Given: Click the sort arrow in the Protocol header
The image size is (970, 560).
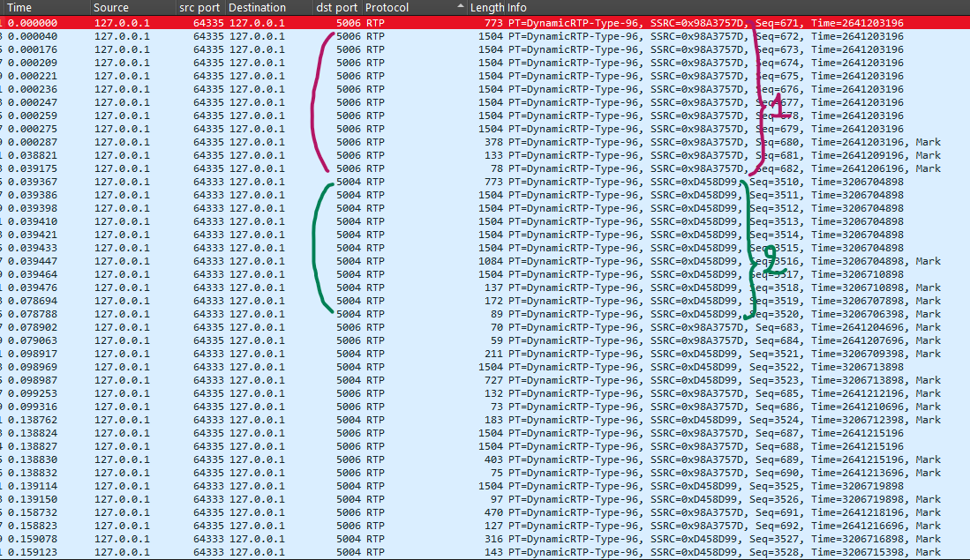Looking at the screenshot, I should (460, 7).
